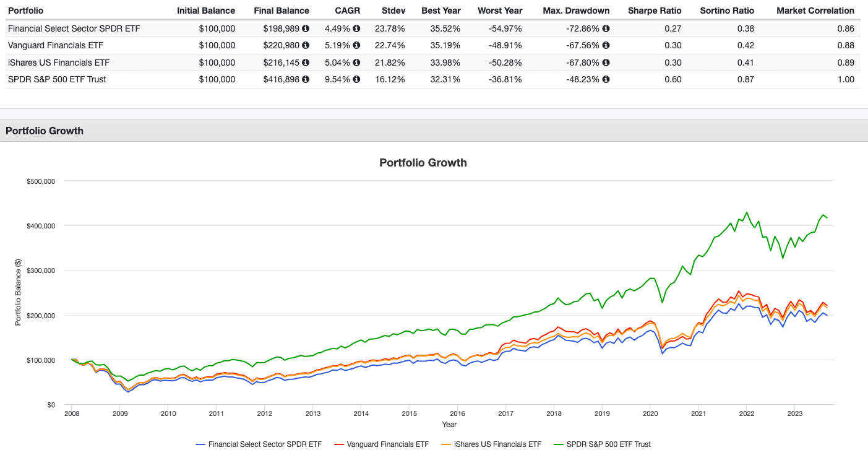Select the $216,145 final balance value
Screen dimensions: 868x450
click(281, 63)
